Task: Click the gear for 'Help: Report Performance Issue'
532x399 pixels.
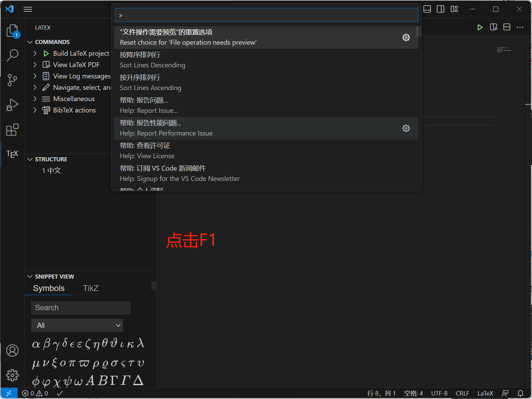Action: 406,128
